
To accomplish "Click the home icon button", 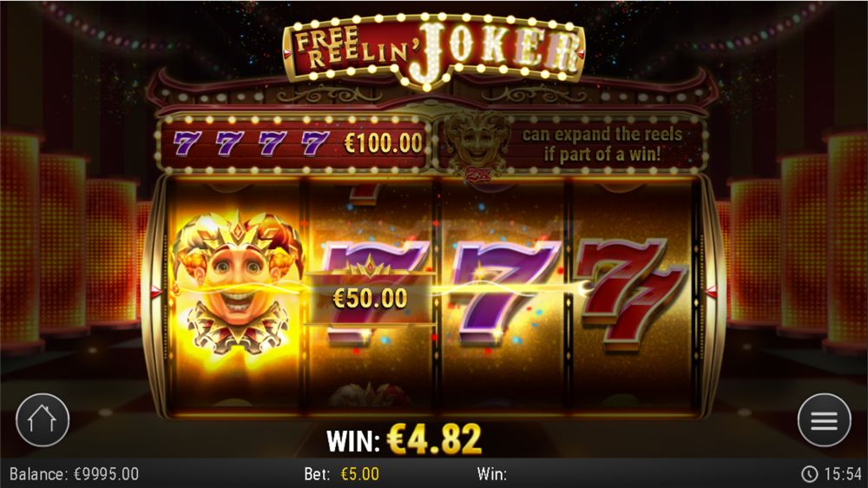I will [43, 420].
